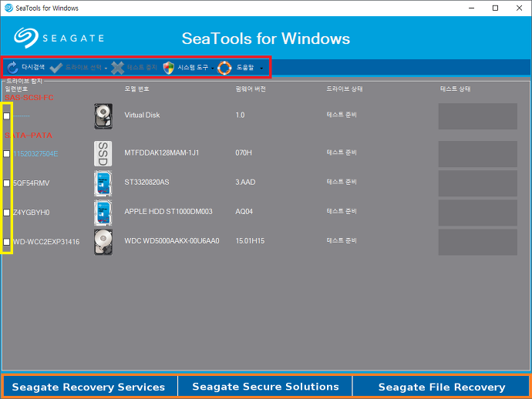Click the serial number link 11520327504E
The height and width of the screenshot is (399, 532).
35,154
